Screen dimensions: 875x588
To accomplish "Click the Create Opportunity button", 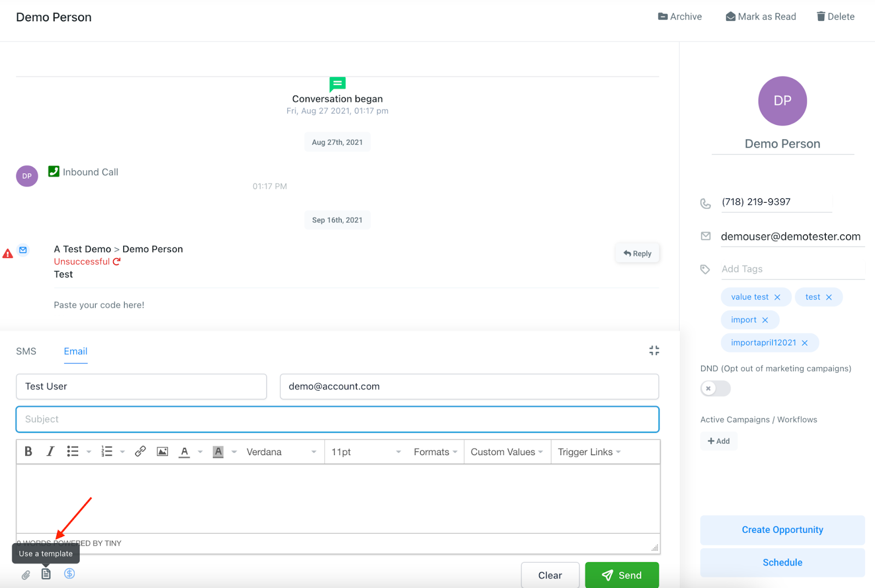I will click(x=782, y=530).
